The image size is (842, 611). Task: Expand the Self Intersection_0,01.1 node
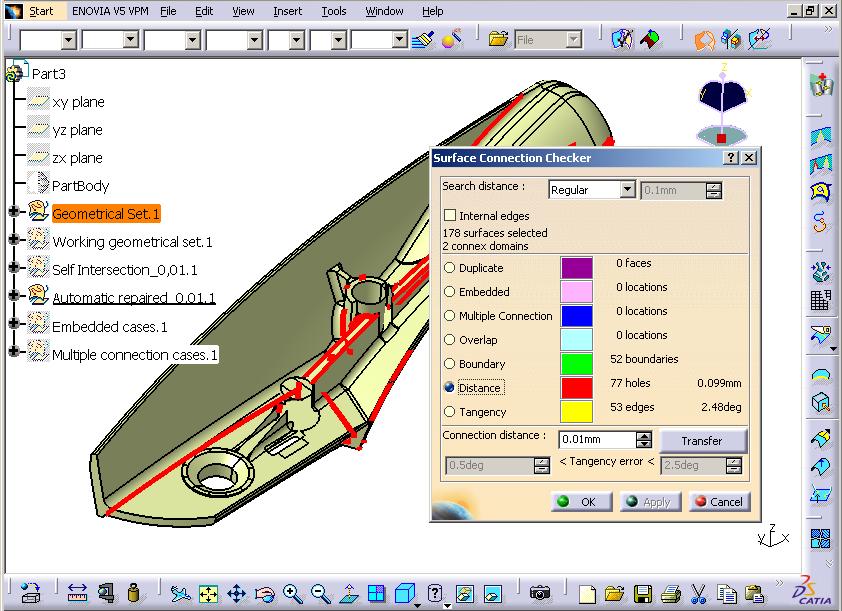click(14, 267)
